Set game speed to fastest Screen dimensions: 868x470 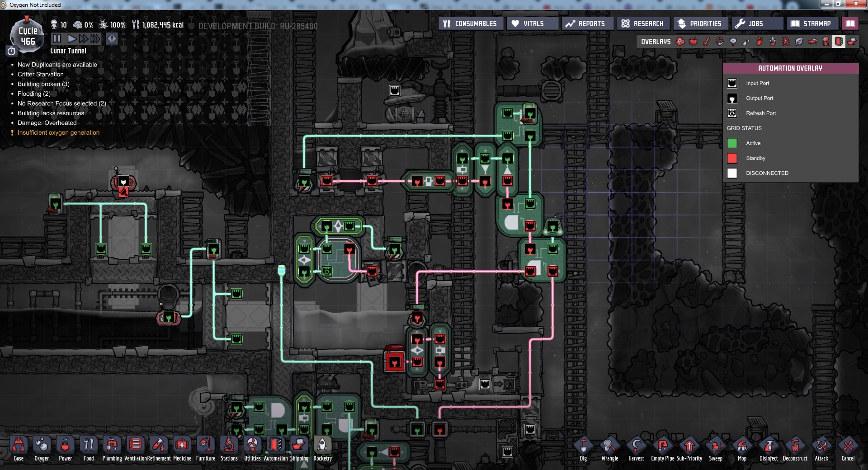coord(95,39)
